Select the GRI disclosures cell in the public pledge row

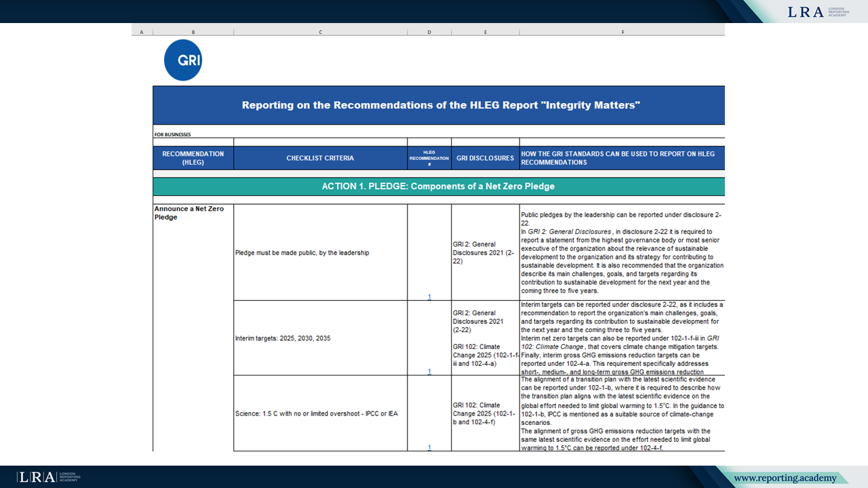[x=486, y=252]
